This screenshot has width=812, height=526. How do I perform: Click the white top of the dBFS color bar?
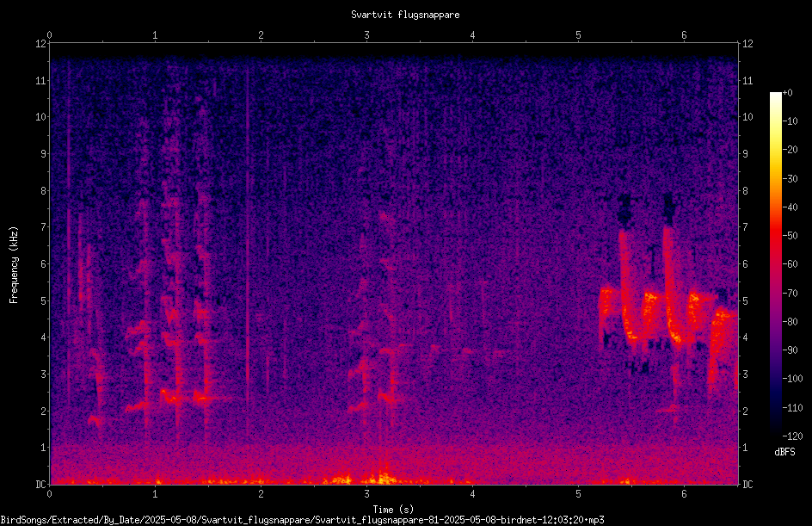click(775, 96)
